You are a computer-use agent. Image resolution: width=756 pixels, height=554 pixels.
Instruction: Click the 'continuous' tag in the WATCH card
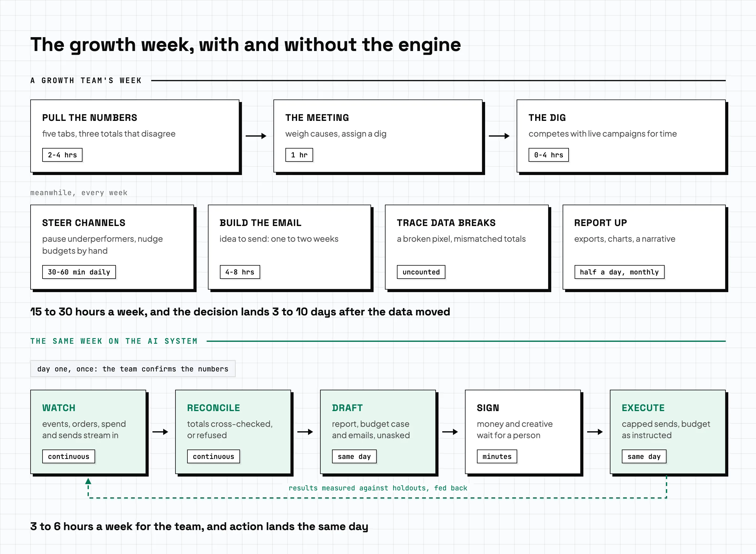tap(68, 456)
